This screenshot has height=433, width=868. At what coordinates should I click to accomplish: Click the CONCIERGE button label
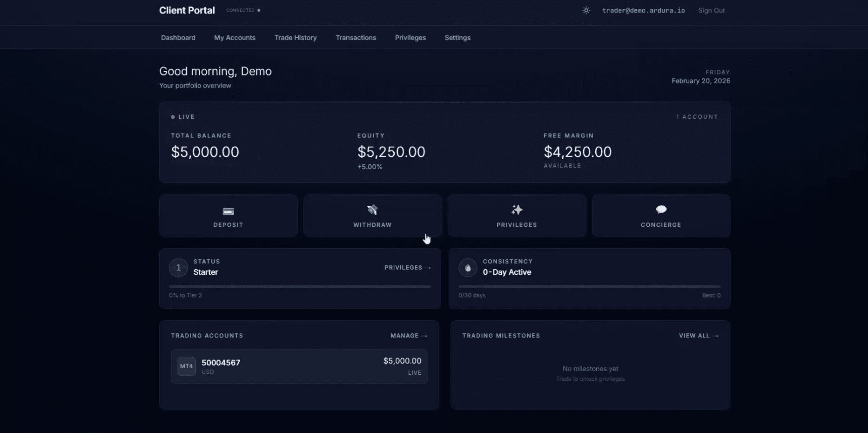(661, 225)
